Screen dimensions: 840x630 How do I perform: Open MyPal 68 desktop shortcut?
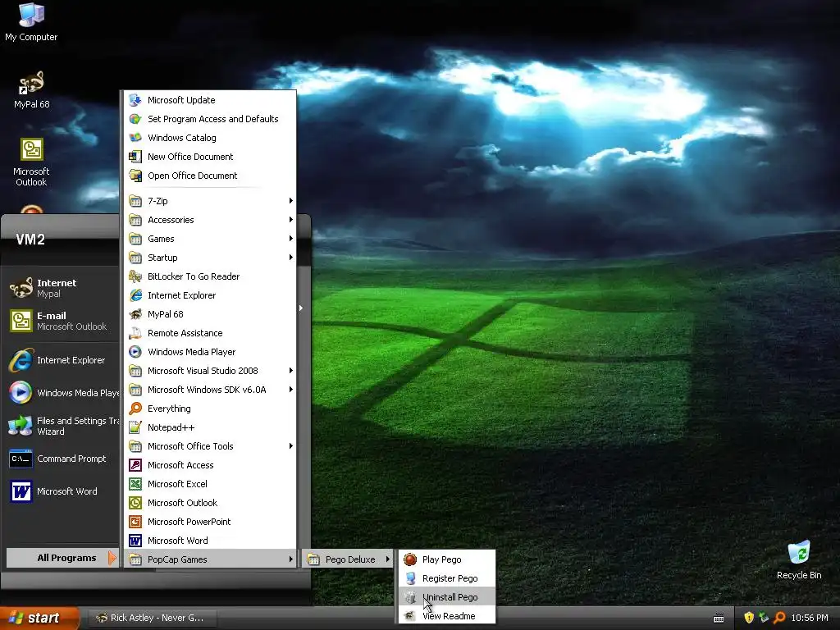tap(31, 90)
